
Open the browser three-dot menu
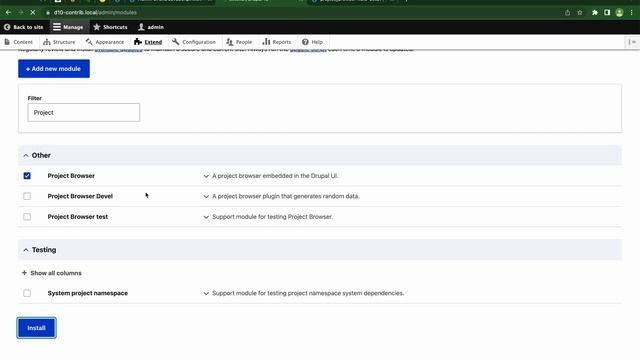pos(631,13)
